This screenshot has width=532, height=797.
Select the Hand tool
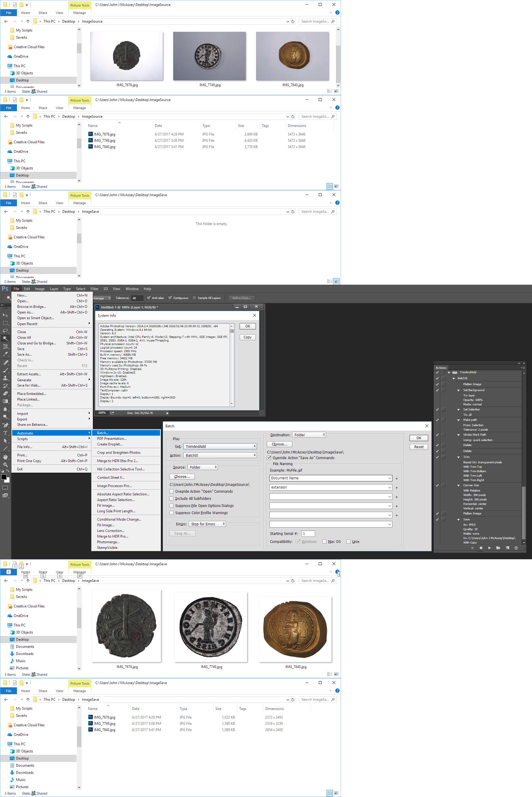[x=5, y=457]
